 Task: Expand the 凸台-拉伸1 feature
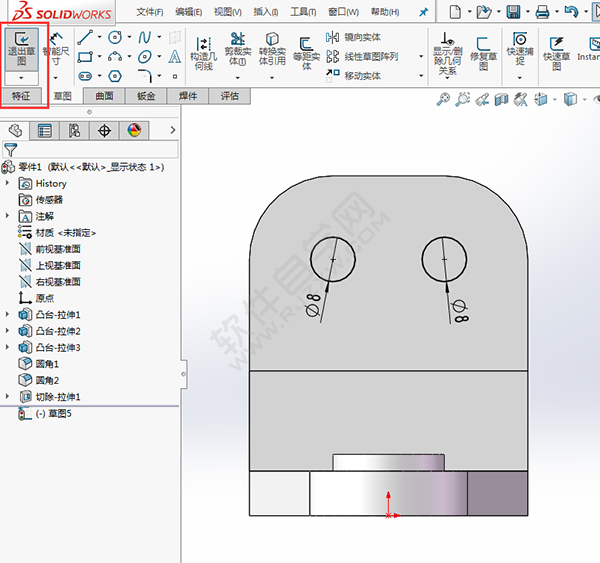click(x=7, y=314)
